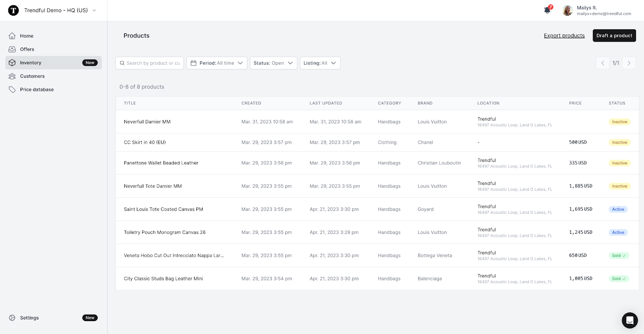
Task: Click the PRICE column header
Action: (575, 103)
